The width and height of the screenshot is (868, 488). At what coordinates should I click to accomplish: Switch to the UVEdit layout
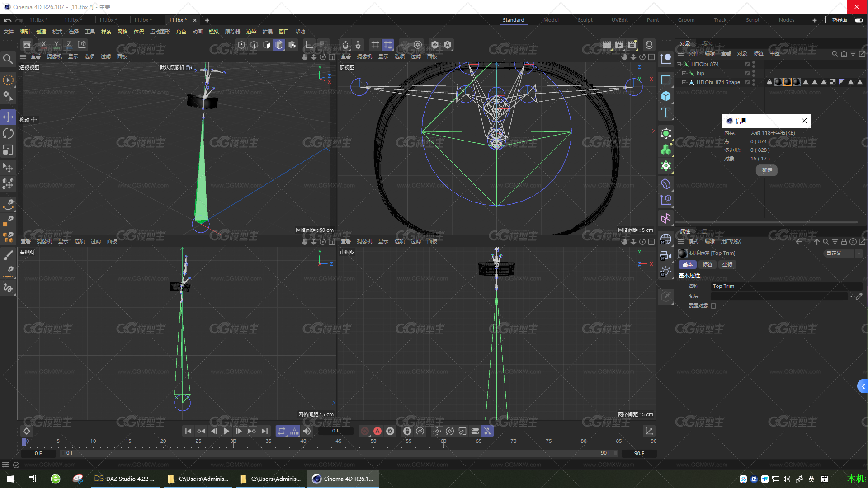pos(620,20)
